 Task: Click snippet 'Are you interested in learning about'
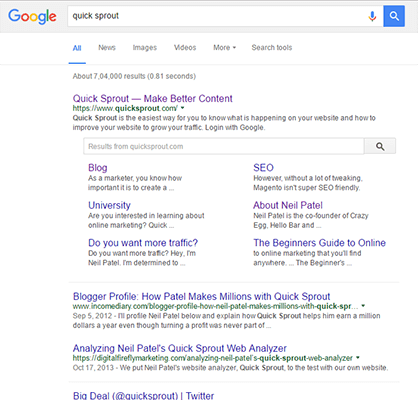click(x=146, y=220)
